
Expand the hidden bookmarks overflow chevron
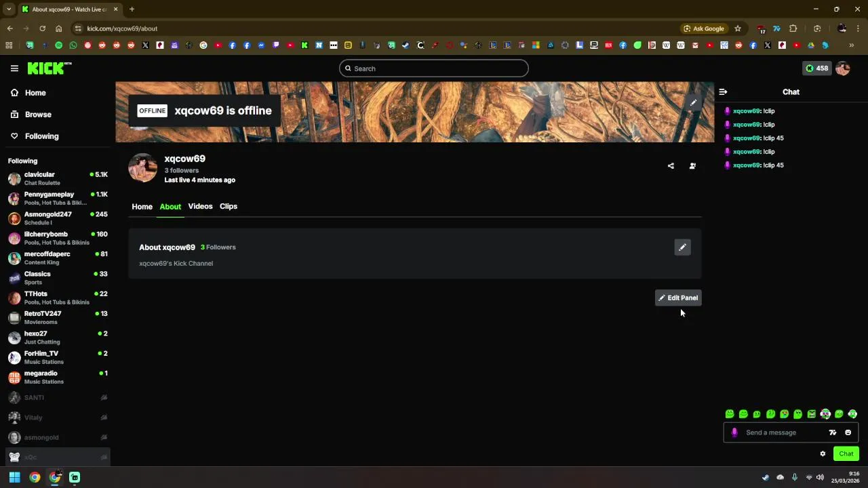pyautogui.click(x=852, y=45)
